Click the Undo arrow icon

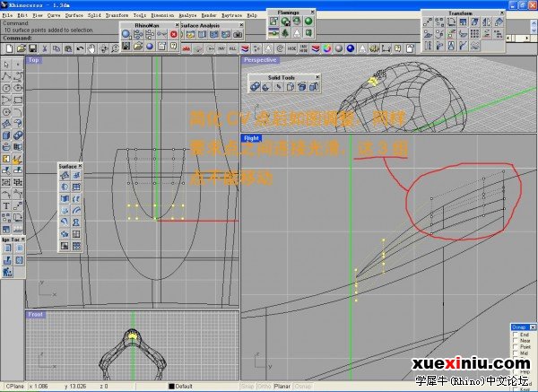coord(80,48)
